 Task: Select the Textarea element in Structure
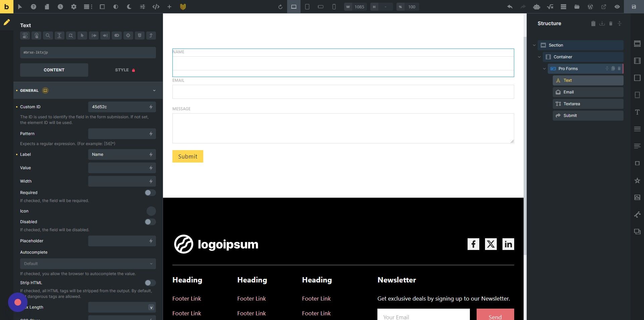pos(571,104)
